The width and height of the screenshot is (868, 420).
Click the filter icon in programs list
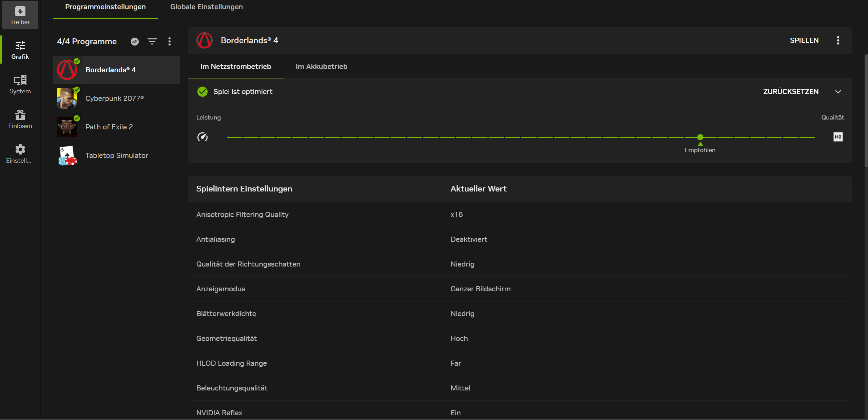(x=152, y=41)
